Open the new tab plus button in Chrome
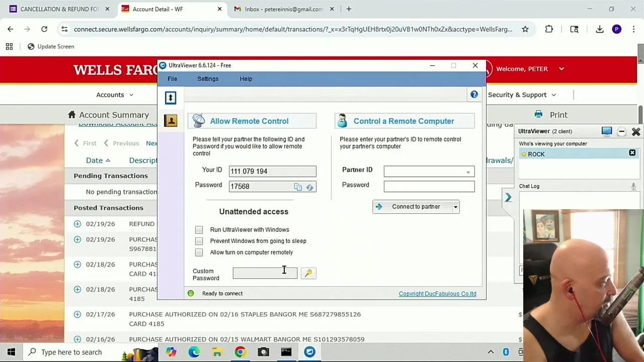 pyautogui.click(x=349, y=9)
